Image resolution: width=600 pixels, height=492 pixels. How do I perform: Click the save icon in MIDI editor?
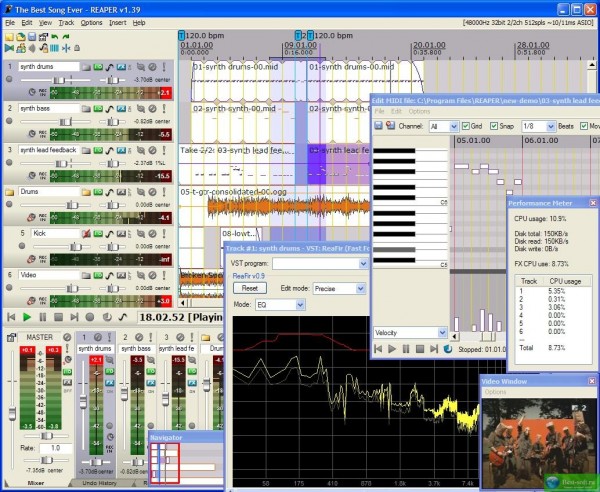pyautogui.click(x=378, y=127)
